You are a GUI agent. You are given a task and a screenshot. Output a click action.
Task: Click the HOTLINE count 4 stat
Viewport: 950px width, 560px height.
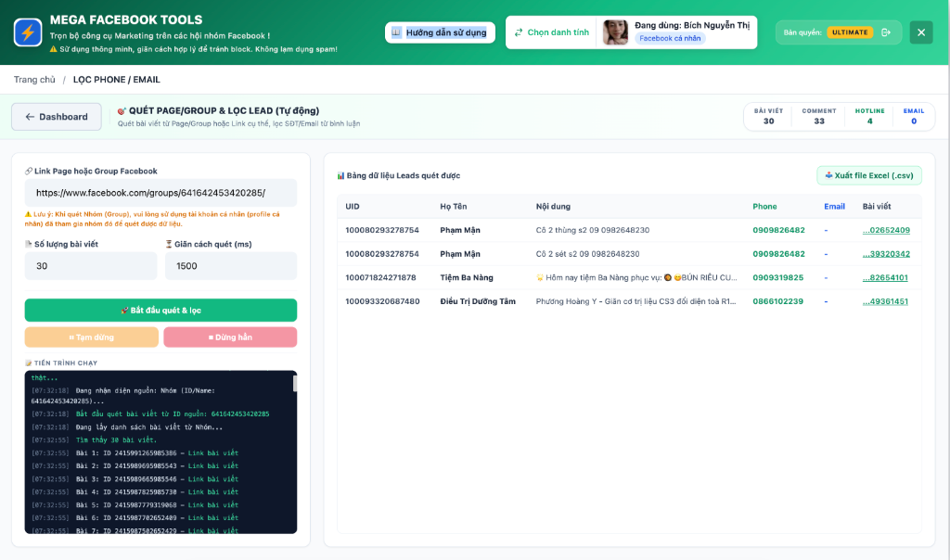click(869, 116)
